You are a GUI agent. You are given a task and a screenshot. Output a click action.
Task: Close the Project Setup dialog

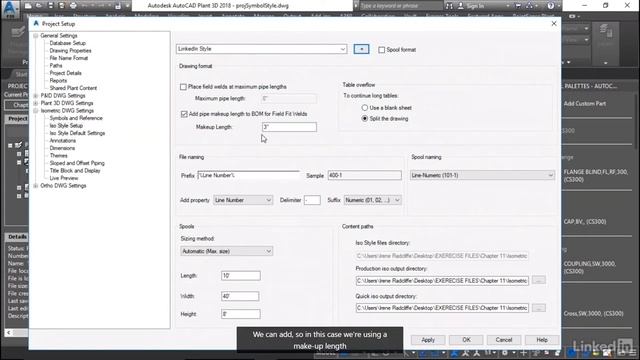click(x=554, y=24)
